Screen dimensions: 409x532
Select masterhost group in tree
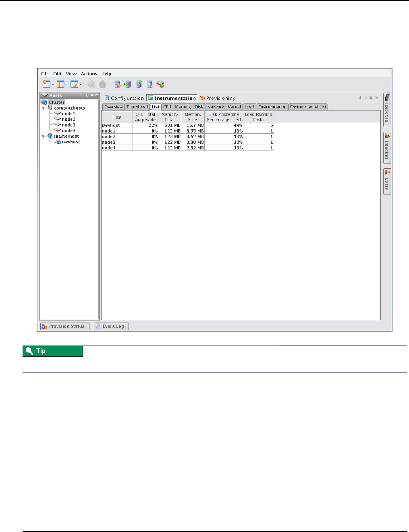point(66,136)
